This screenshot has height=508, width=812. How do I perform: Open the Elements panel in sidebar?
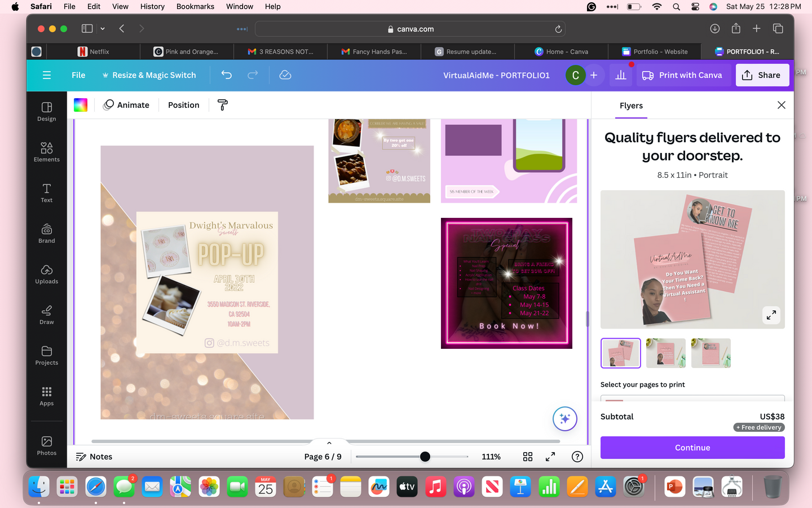(46, 152)
